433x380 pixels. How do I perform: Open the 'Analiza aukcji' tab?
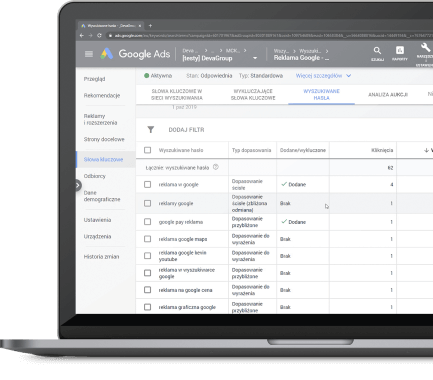point(388,95)
